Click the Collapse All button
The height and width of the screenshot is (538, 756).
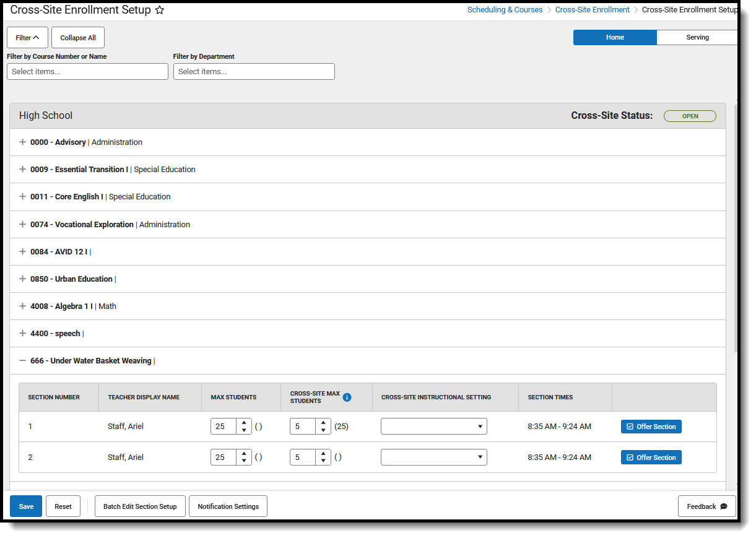click(78, 38)
